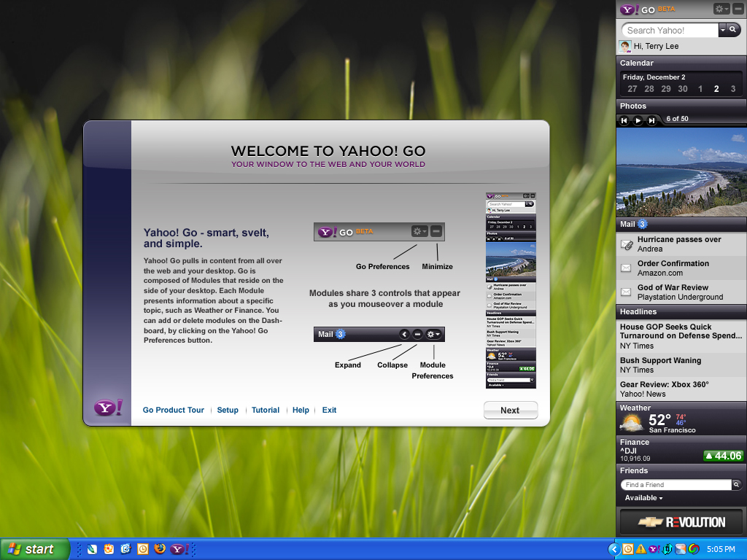The width and height of the screenshot is (747, 560).
Task: Open the beach photo thumbnail
Action: (x=681, y=172)
